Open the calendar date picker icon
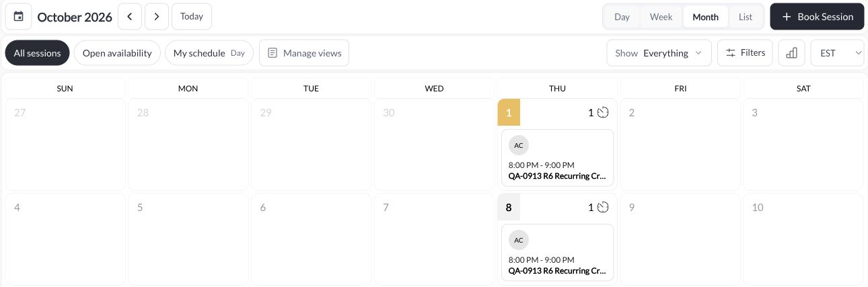 click(19, 17)
